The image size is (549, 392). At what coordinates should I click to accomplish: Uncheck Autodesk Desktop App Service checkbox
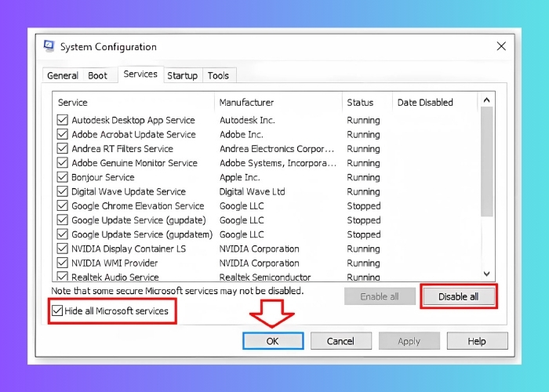[x=63, y=121]
